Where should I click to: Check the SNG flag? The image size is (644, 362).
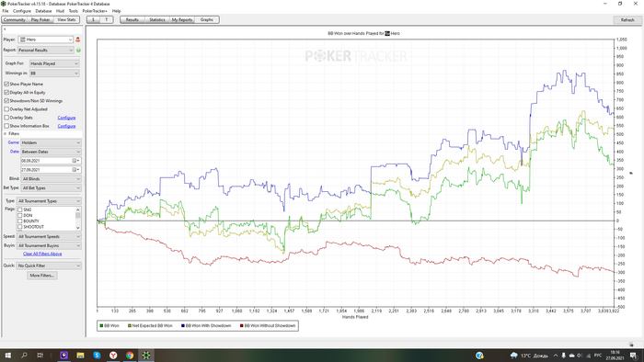19,209
